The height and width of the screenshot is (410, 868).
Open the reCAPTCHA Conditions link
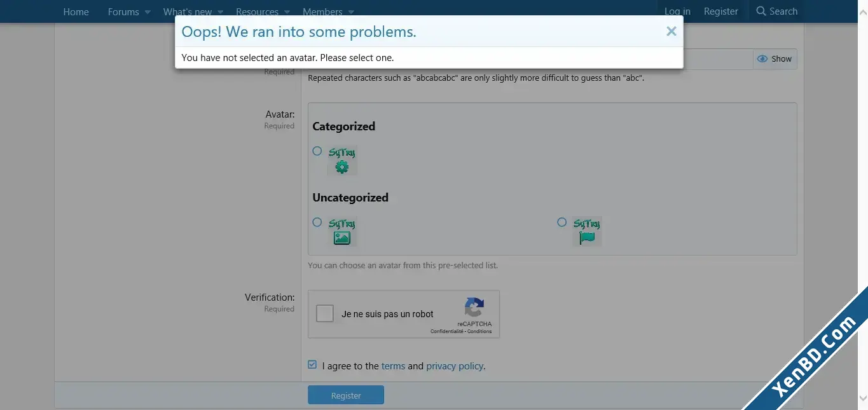(479, 331)
